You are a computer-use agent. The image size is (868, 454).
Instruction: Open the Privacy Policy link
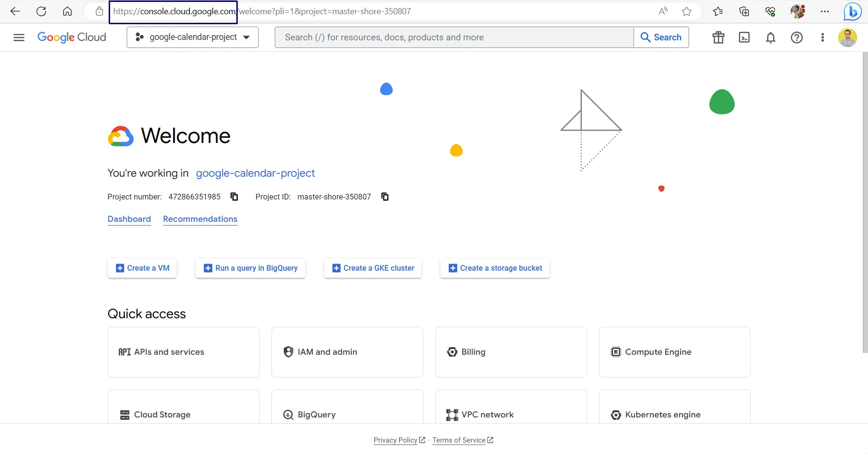pyautogui.click(x=399, y=440)
